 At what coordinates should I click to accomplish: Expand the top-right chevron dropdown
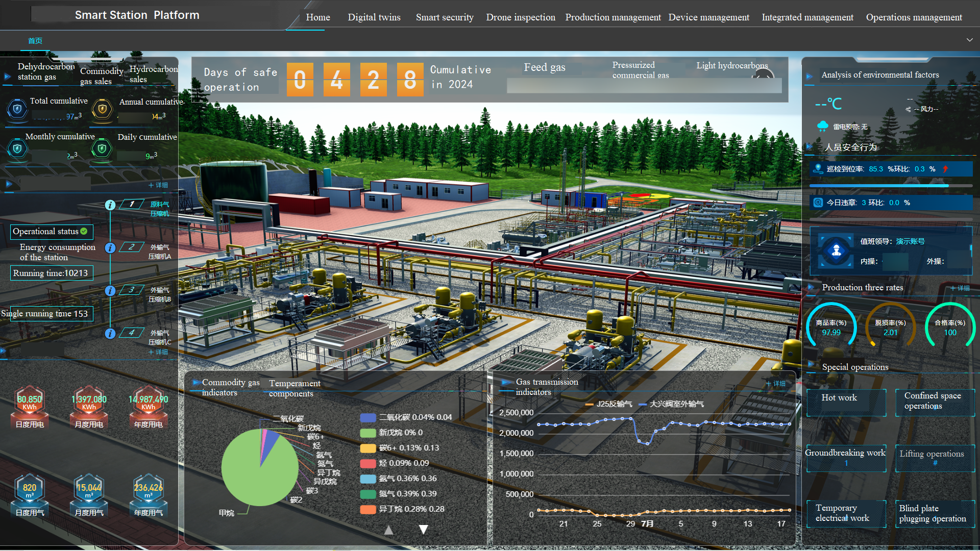coord(969,40)
